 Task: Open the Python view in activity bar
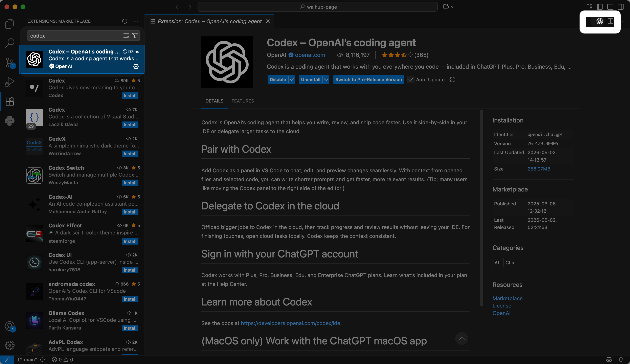[x=9, y=121]
